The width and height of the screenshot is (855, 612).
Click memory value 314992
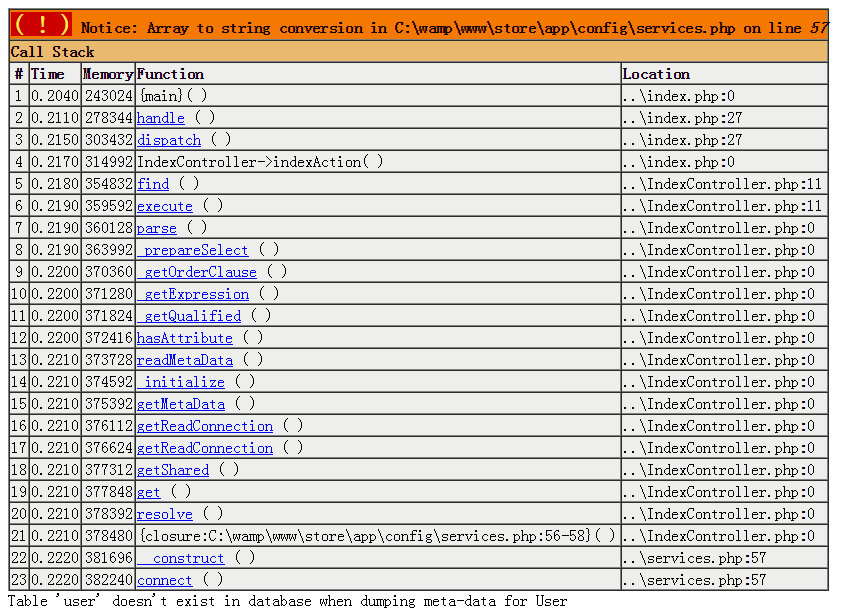point(109,162)
